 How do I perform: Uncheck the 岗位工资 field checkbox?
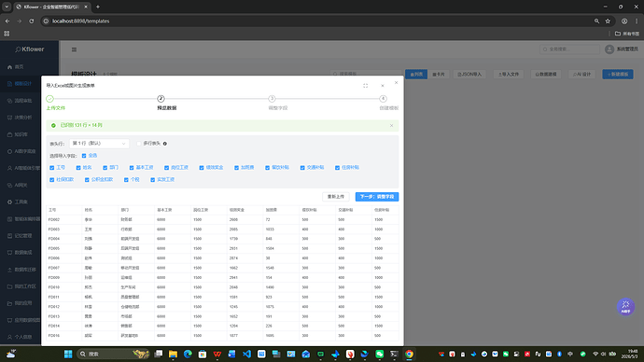tap(166, 167)
